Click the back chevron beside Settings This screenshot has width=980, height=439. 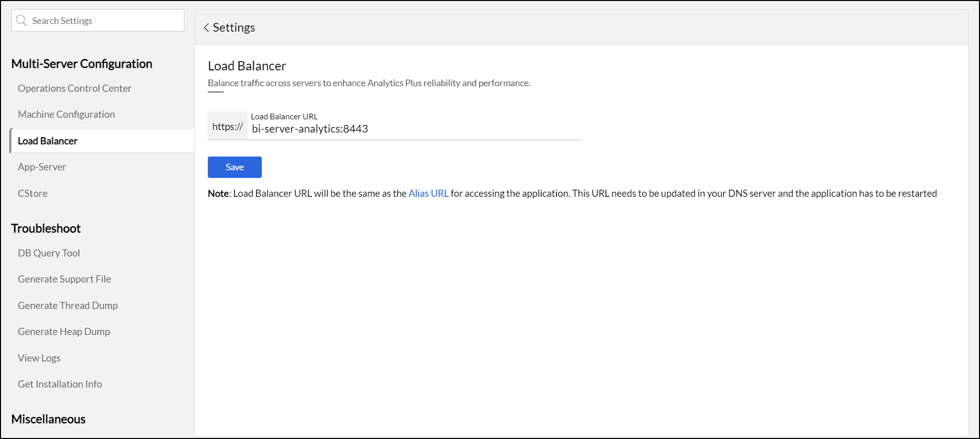point(206,28)
